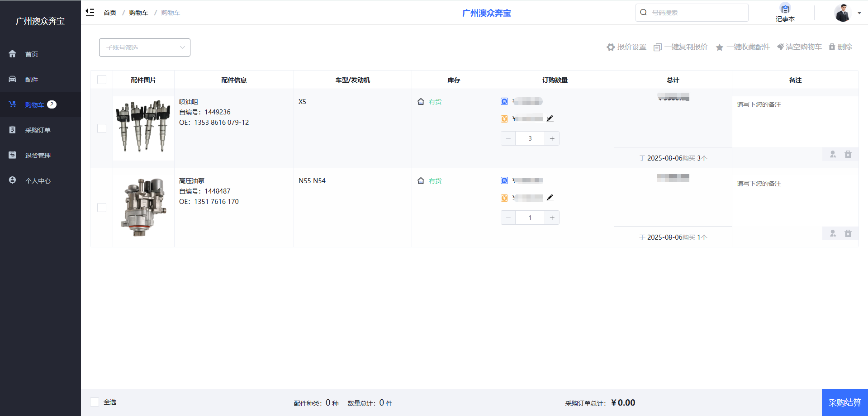Screen dimensions: 868x416
Task: Click the 报价设置 gear icon
Action: point(611,47)
